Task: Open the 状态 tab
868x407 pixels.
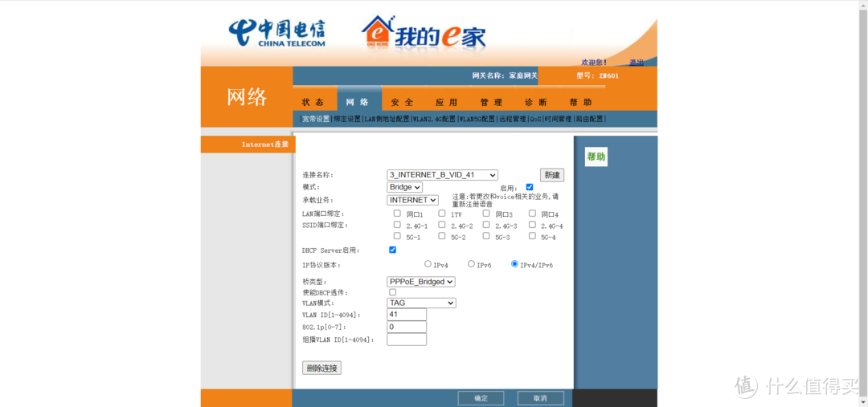Action: (313, 102)
